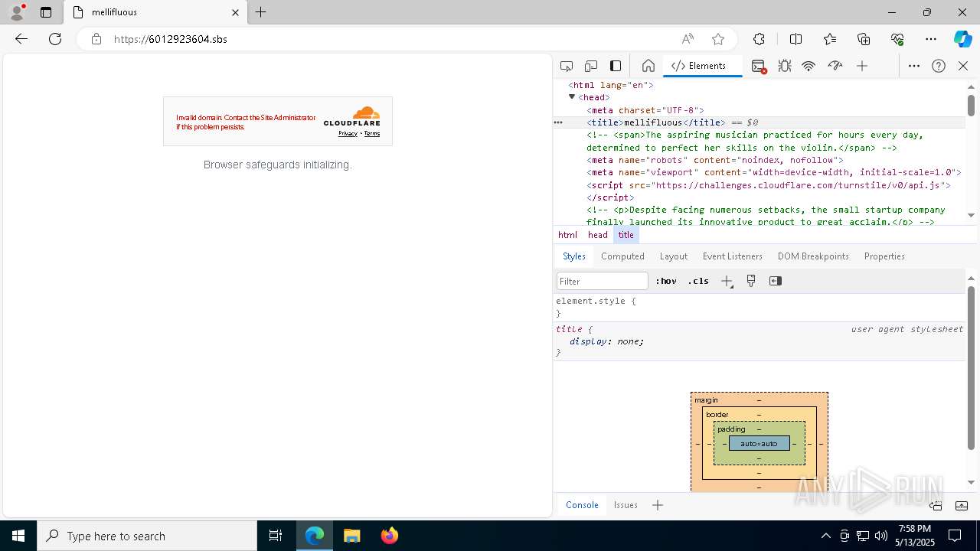Open DevTools help question mark icon
Viewport: 980px width, 551px height.
click(x=939, y=66)
